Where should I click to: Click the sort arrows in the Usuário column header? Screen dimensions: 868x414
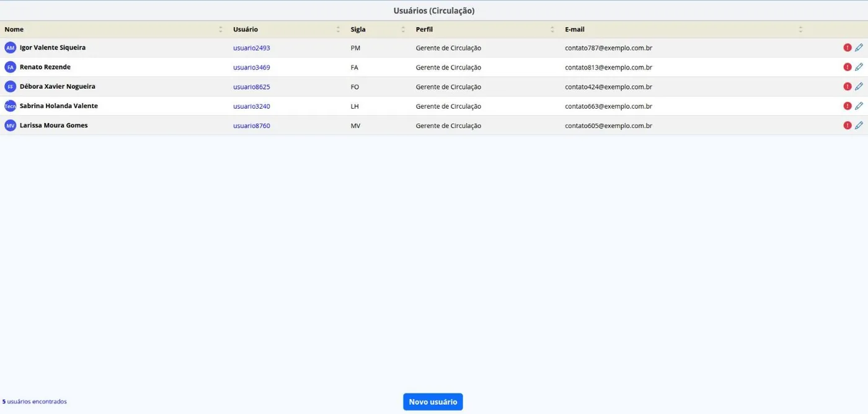click(x=338, y=29)
